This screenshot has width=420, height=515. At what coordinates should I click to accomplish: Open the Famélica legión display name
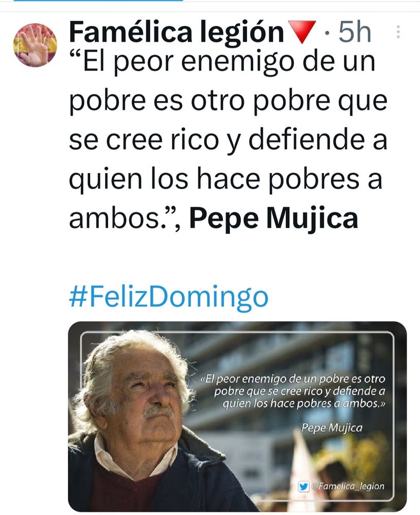[x=177, y=32]
